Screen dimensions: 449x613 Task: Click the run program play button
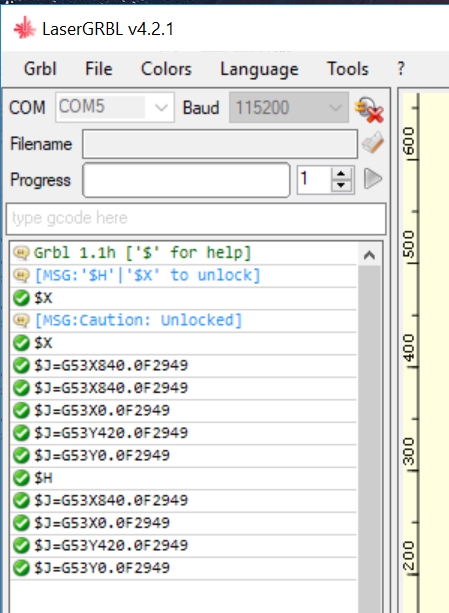pyautogui.click(x=373, y=179)
